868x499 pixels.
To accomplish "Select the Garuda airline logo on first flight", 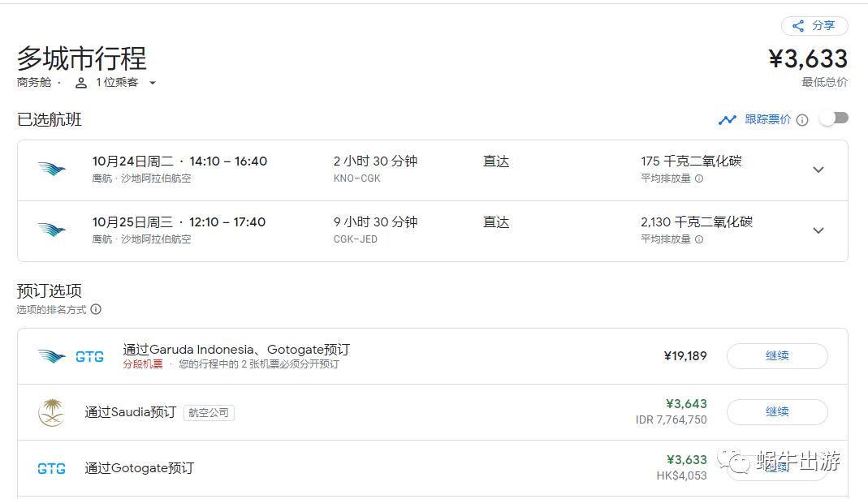I will coord(51,169).
